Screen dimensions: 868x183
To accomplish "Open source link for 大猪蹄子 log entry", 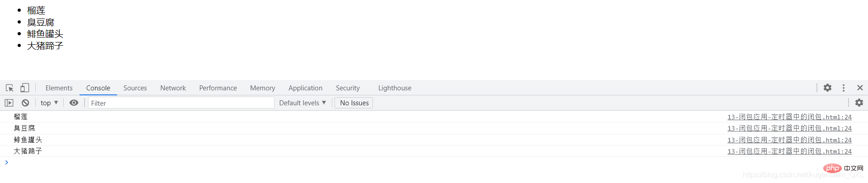I will tap(789, 151).
